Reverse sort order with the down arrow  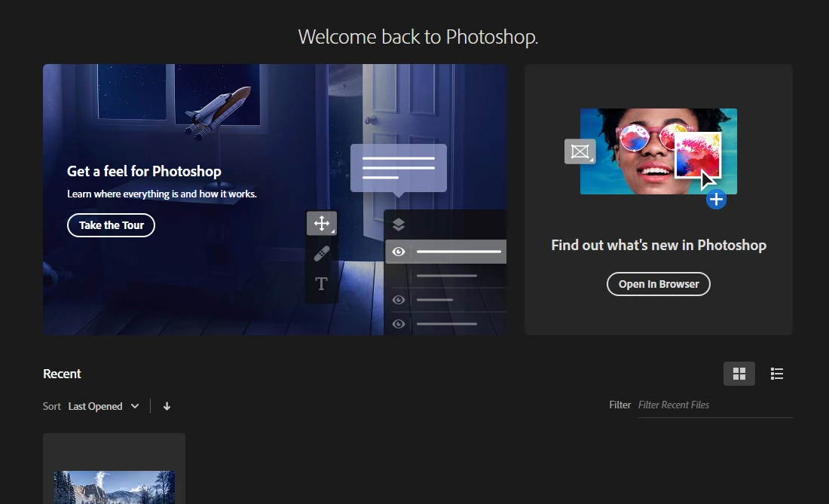pyautogui.click(x=167, y=406)
